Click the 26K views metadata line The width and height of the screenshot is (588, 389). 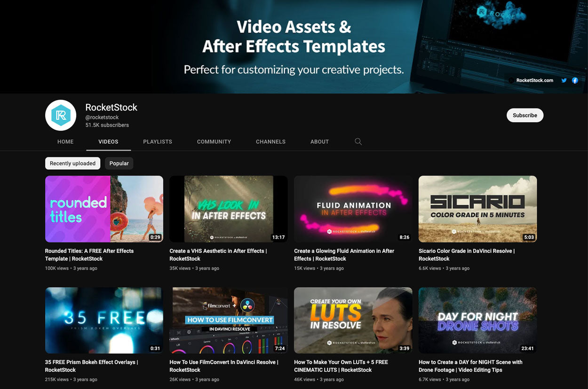pyautogui.click(x=194, y=380)
